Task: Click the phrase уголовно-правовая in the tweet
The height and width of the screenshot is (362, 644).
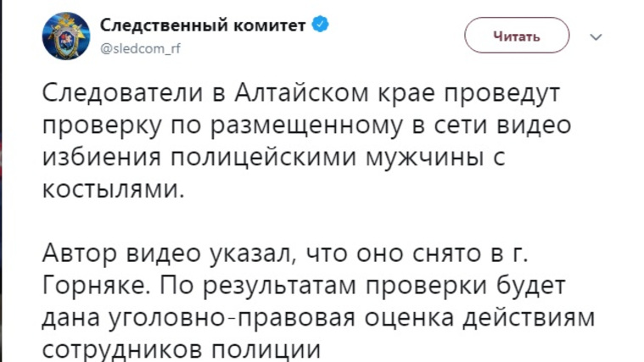Action: click(x=232, y=319)
